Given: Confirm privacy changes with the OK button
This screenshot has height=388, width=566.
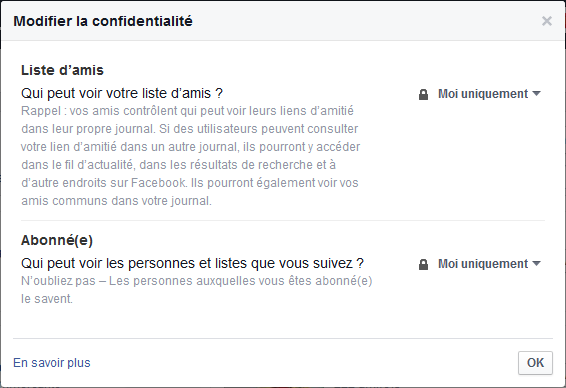Looking at the screenshot, I should [x=535, y=363].
